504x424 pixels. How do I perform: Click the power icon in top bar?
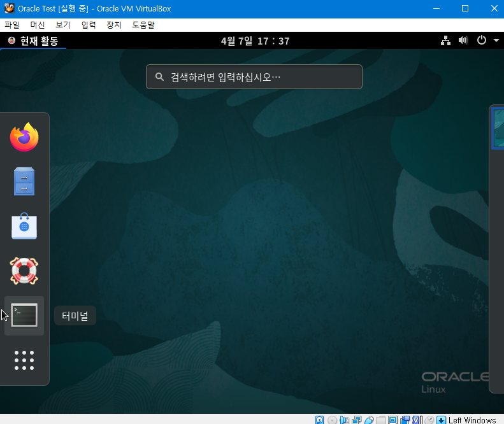(482, 41)
